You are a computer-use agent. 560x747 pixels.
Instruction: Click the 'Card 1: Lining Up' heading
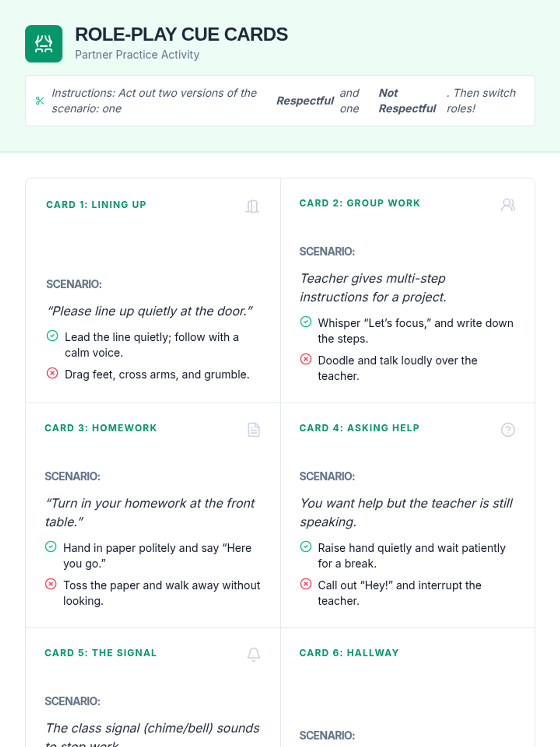(x=96, y=204)
